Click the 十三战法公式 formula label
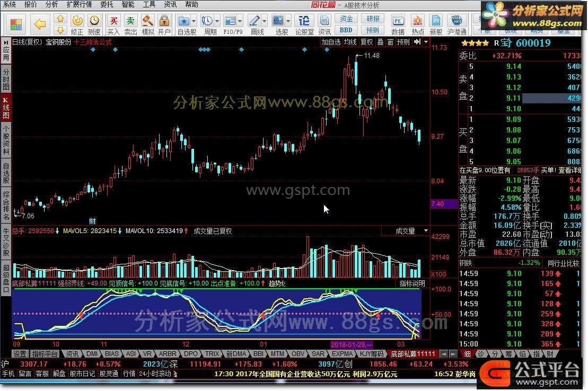The image size is (588, 391). 93,42
